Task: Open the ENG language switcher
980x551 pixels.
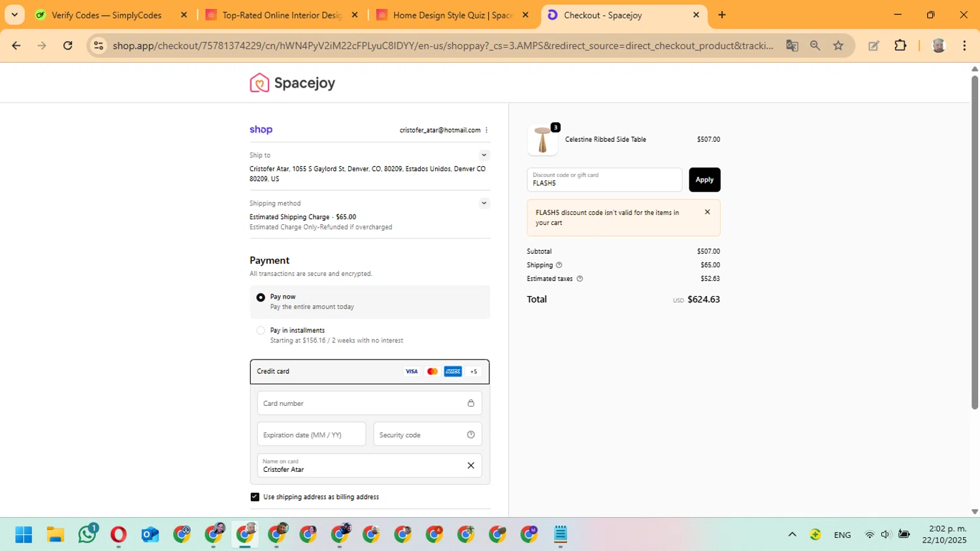Action: pos(842,535)
